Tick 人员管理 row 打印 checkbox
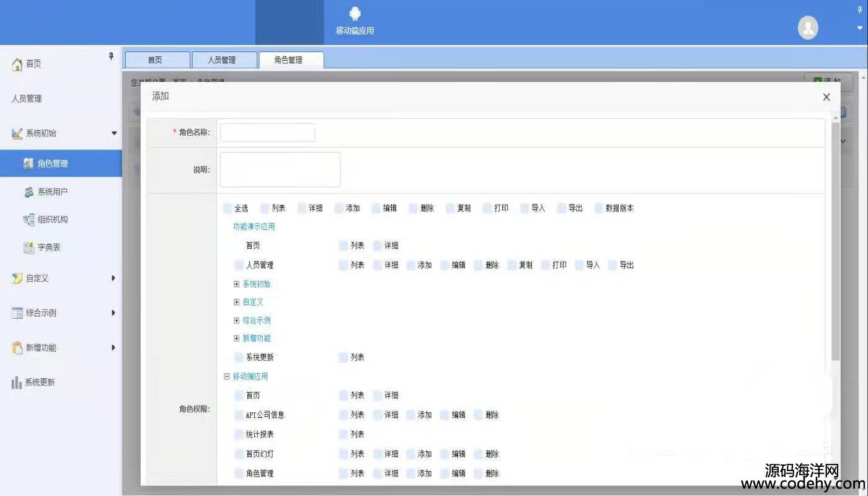 (546, 265)
